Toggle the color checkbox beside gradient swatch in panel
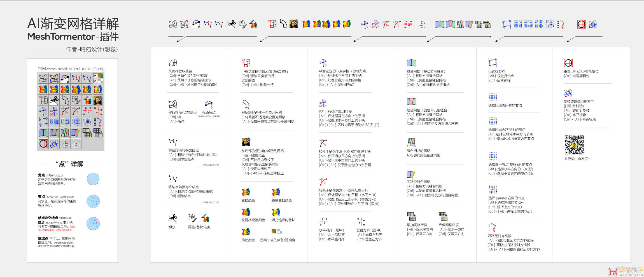This screenshot has width=644, height=277. 95,76
